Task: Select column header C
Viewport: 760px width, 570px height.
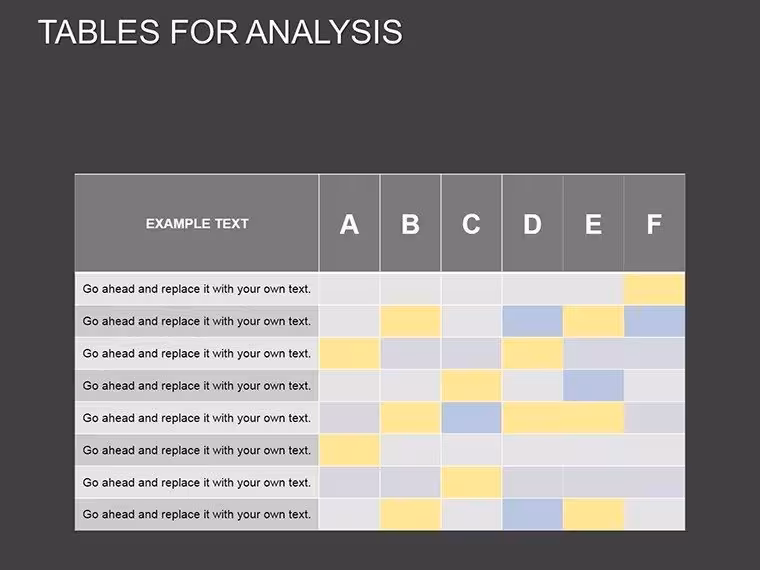Action: click(471, 223)
